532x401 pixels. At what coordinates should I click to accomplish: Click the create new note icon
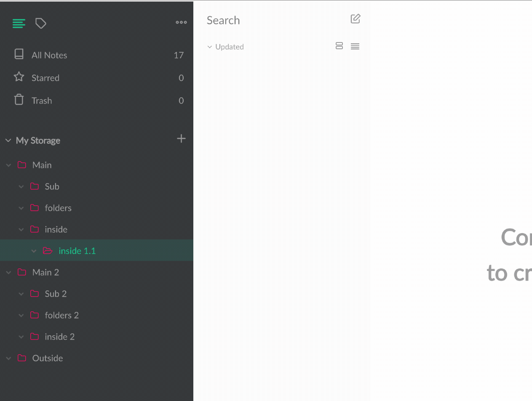[x=356, y=19]
